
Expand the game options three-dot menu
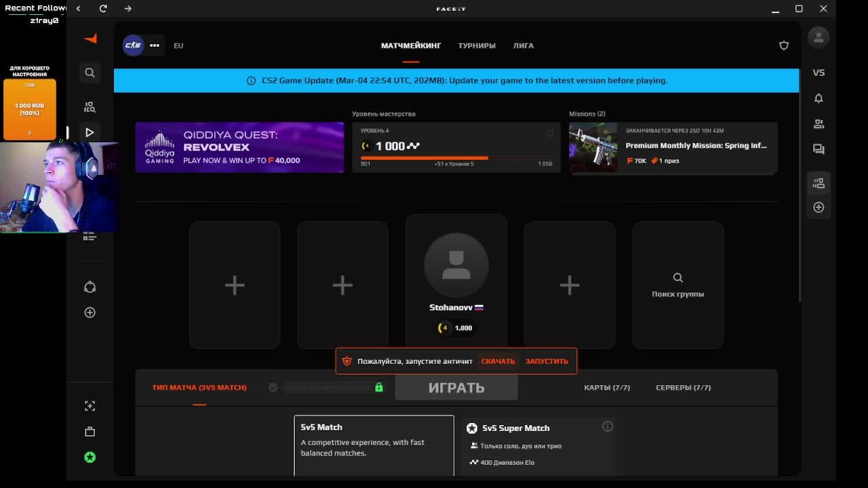pos(155,45)
